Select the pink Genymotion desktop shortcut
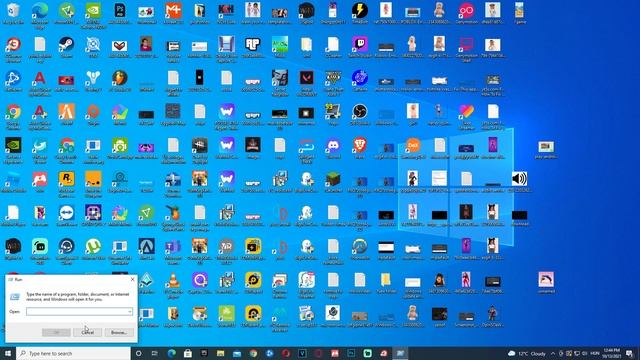The image size is (640, 360). coord(466,11)
